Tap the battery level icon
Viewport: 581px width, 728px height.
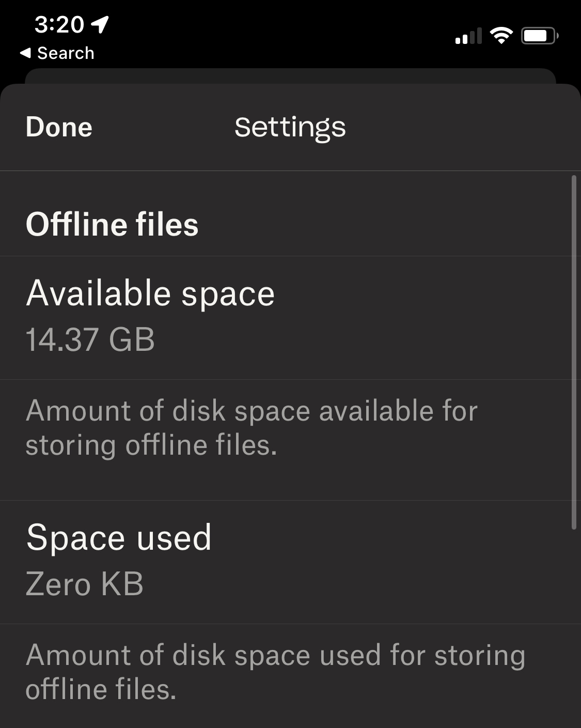(539, 36)
